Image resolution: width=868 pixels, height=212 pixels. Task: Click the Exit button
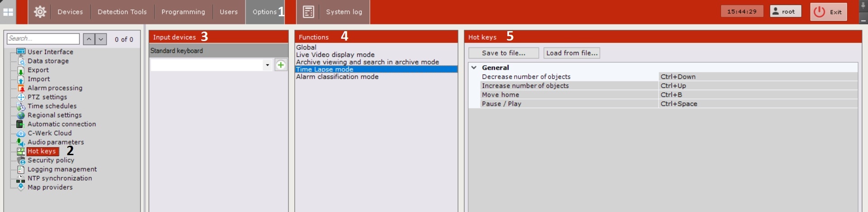(x=828, y=12)
